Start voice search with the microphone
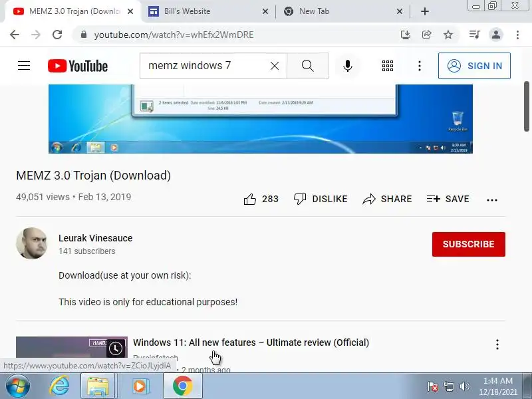Image resolution: width=532 pixels, height=399 pixels. click(347, 66)
